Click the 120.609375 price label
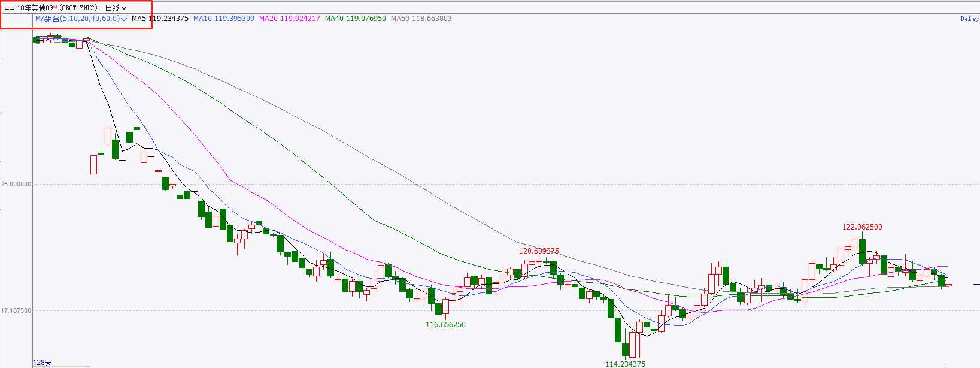The height and width of the screenshot is (368, 980). tap(539, 251)
